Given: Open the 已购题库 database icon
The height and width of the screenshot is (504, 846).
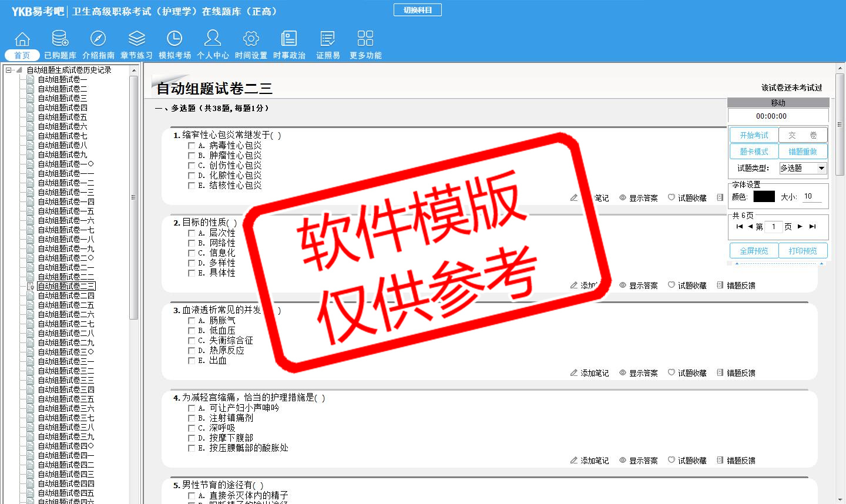Looking at the screenshot, I should (x=60, y=39).
